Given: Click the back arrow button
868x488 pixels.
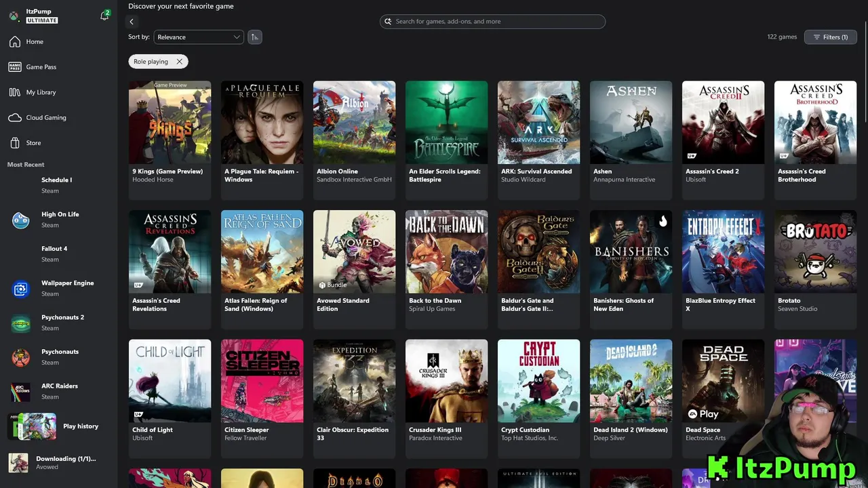Looking at the screenshot, I should coord(132,22).
